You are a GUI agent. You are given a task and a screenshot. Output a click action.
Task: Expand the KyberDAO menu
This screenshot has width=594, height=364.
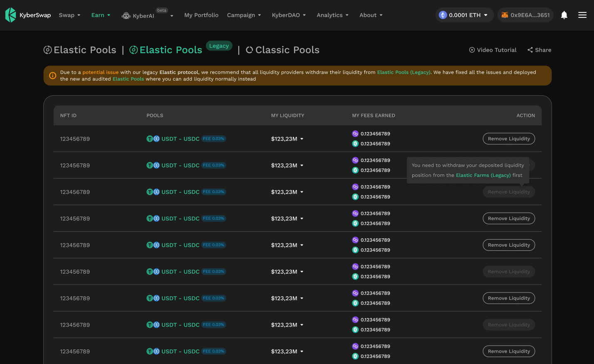[x=289, y=15]
